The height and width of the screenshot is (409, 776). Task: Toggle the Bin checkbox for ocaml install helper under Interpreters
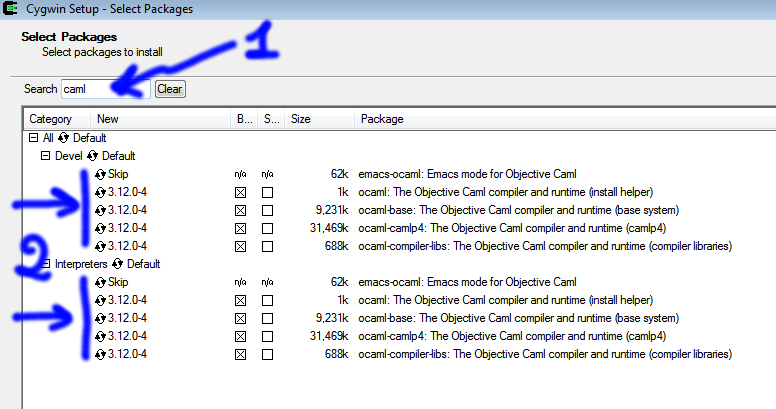coord(241,301)
